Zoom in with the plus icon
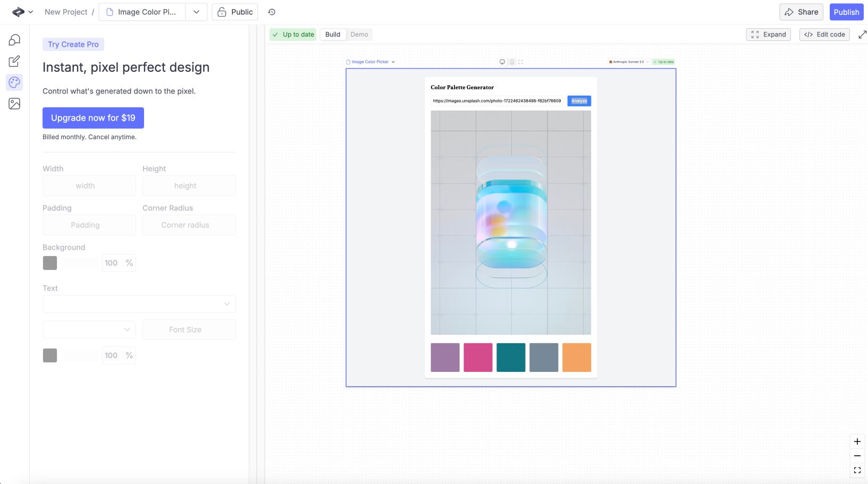This screenshot has width=868, height=484. [857, 441]
